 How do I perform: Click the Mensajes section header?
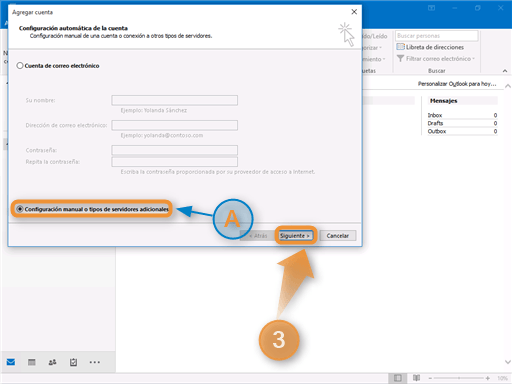pyautogui.click(x=444, y=101)
